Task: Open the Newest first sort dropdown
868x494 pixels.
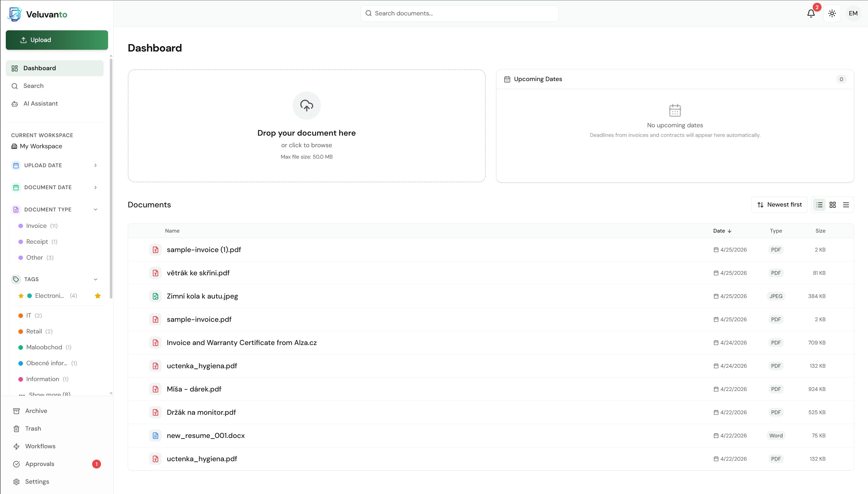Action: click(x=779, y=205)
